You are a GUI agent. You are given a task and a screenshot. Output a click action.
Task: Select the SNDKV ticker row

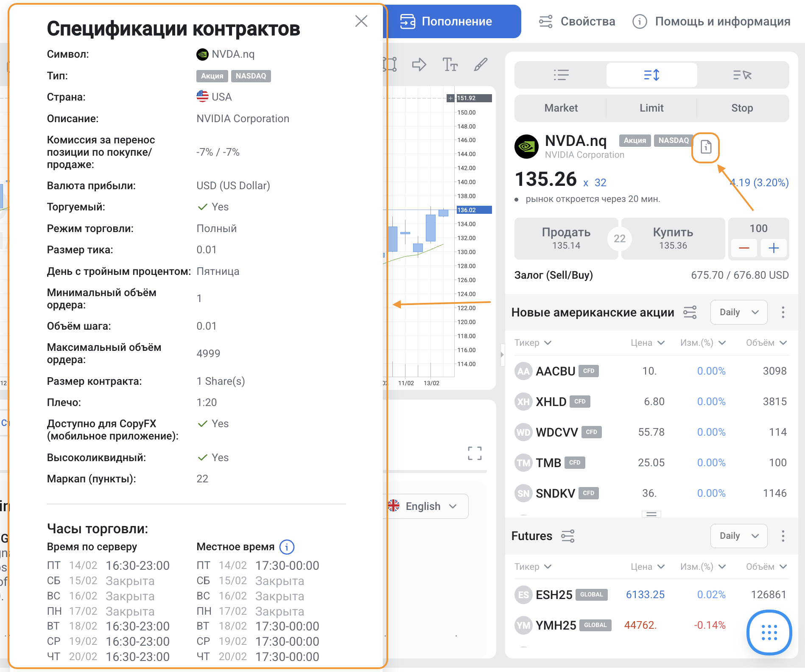point(651,493)
